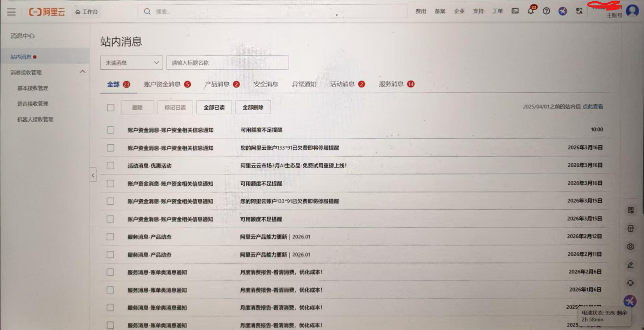Check the 2026年2月6日 账单类消息 row checkbox
Viewport: 644px width, 330px height.
110,272
